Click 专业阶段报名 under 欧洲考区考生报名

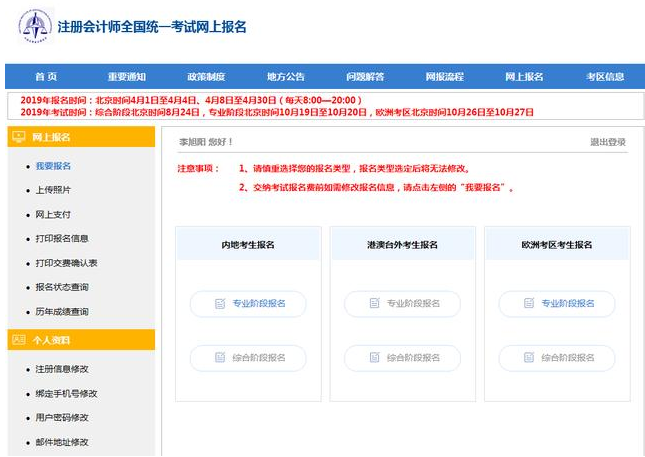tap(557, 304)
